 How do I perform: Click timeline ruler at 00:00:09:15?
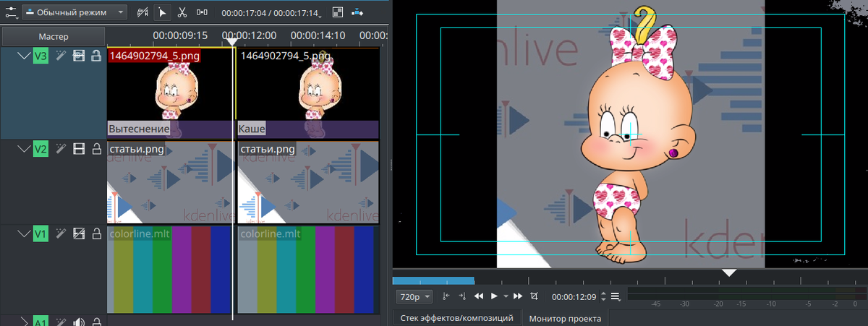point(180,35)
